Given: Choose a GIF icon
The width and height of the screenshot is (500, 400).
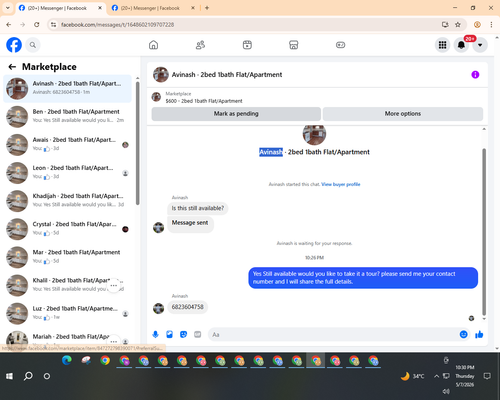Looking at the screenshot, I should [198, 334].
